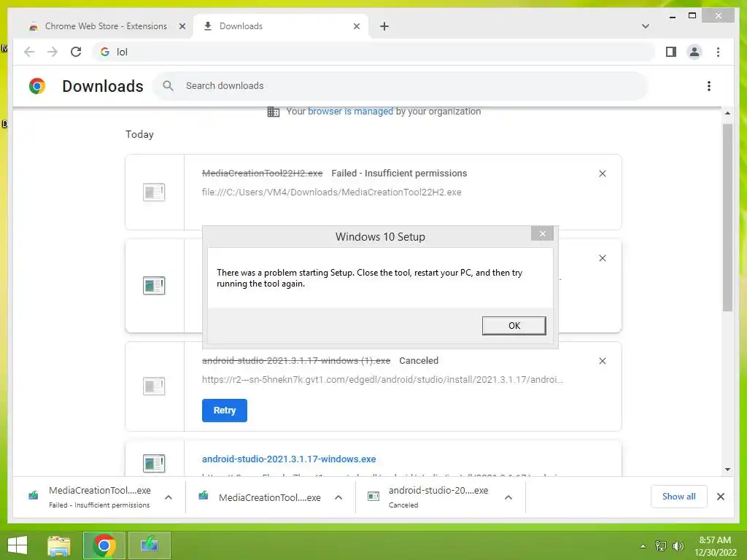Click the managed organization building icon

pos(274,112)
